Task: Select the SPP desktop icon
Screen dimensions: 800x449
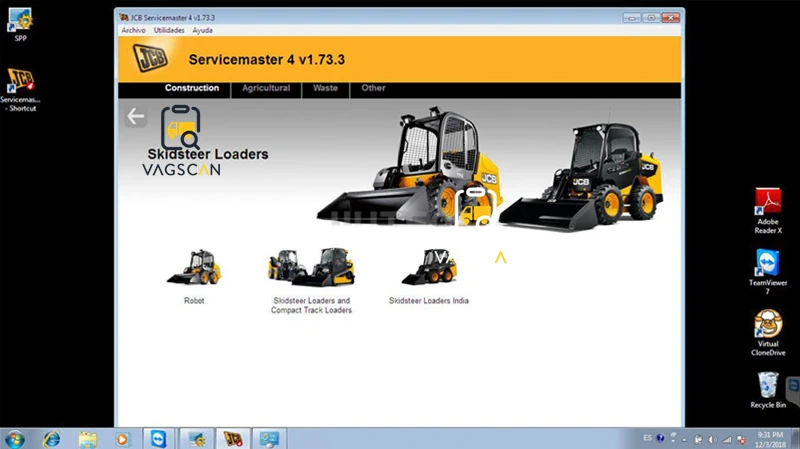Action: tap(20, 25)
